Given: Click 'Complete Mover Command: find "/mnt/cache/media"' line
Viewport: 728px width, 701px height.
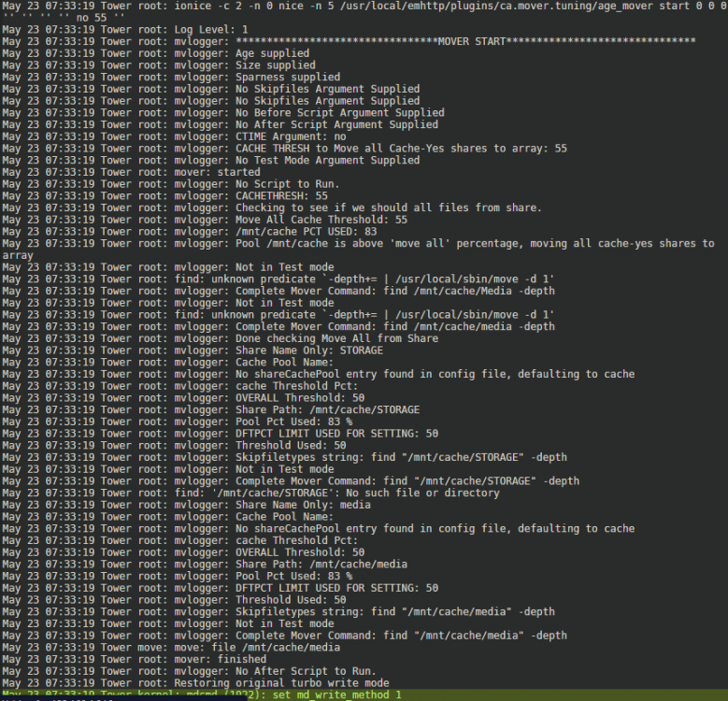Looking at the screenshot, I should click(285, 636).
